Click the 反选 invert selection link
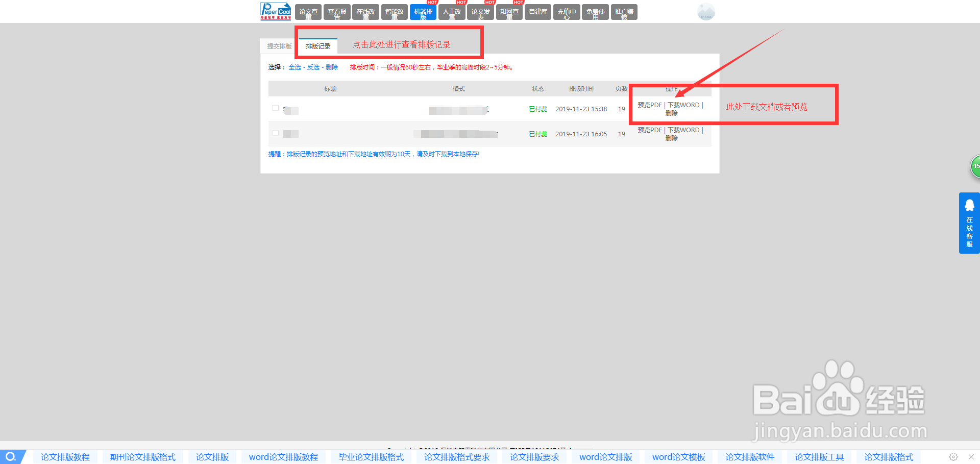 [x=313, y=67]
